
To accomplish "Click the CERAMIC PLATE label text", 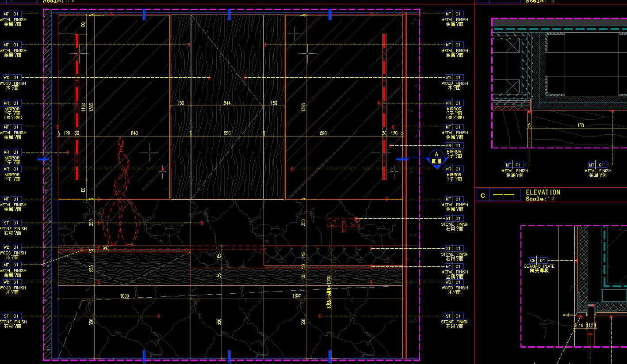I will click(x=539, y=266).
